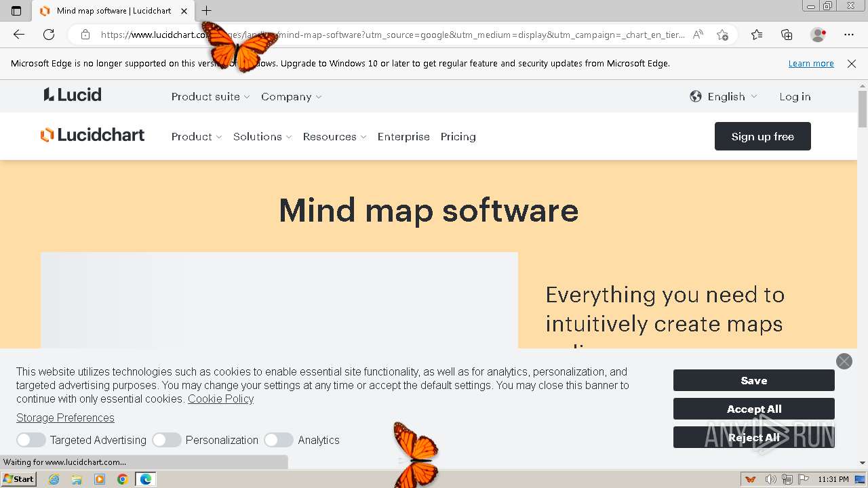Click the Mind map software heading
This screenshot has height=488, width=868.
tap(429, 210)
